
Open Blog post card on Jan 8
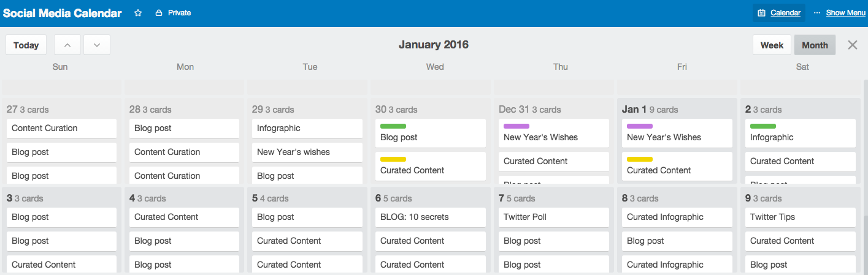(x=677, y=241)
